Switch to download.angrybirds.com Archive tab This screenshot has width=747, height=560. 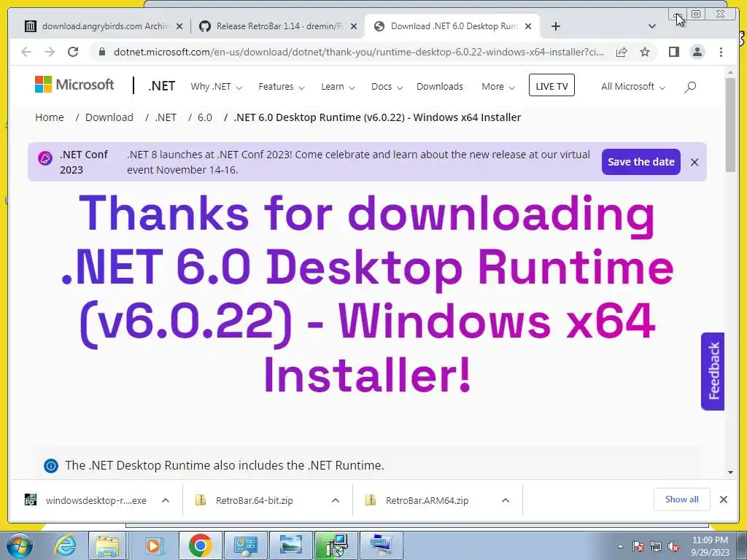pyautogui.click(x=98, y=26)
